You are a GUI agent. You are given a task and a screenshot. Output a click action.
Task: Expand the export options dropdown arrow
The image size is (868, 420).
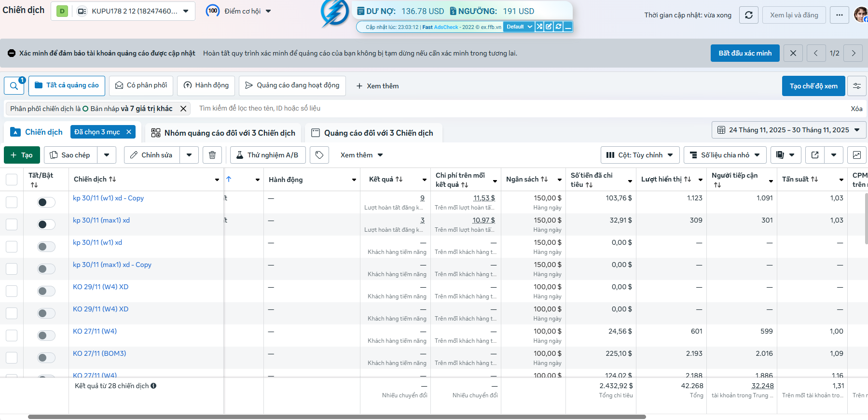834,155
